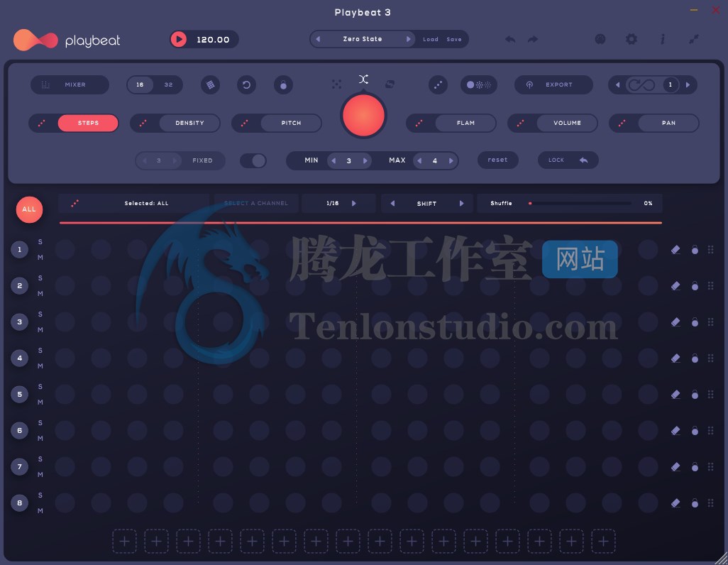Viewport: 728px width, 565px height.
Task: Erase pattern on channel 1
Action: [x=675, y=250]
